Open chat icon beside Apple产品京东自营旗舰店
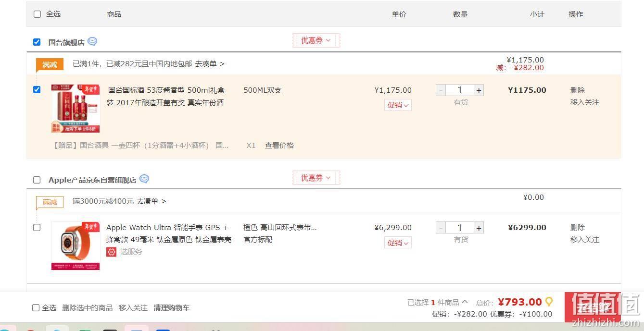Image resolution: width=644 pixels, height=331 pixels. (144, 179)
